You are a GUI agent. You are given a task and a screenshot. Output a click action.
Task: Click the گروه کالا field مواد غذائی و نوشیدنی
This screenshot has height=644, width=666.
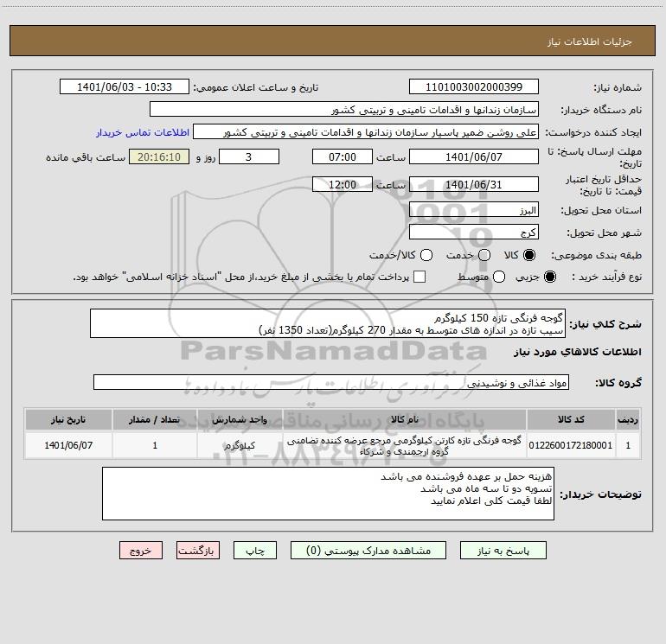click(x=331, y=382)
